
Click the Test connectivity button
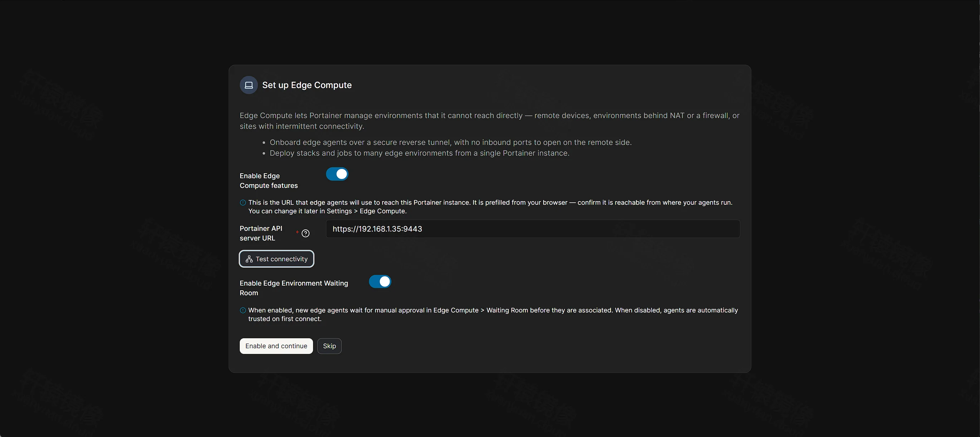(x=277, y=259)
